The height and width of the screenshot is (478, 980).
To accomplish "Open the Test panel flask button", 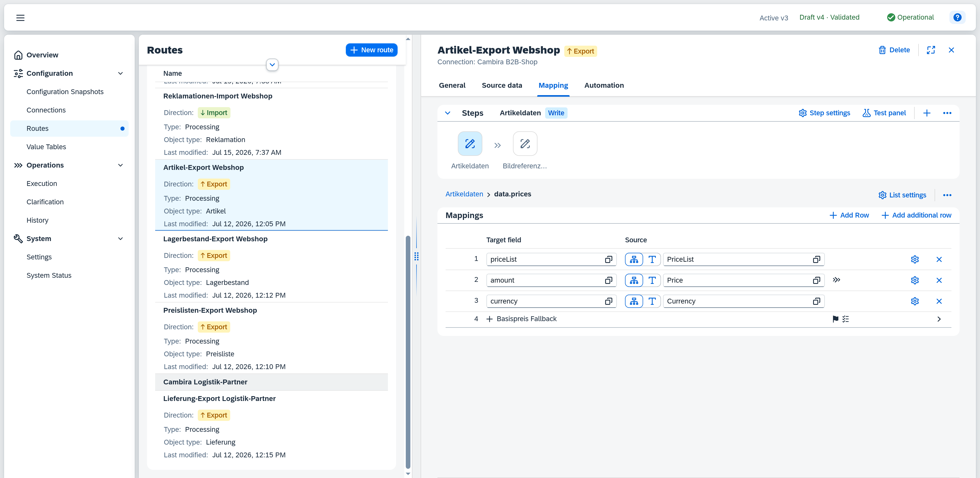I will 884,113.
